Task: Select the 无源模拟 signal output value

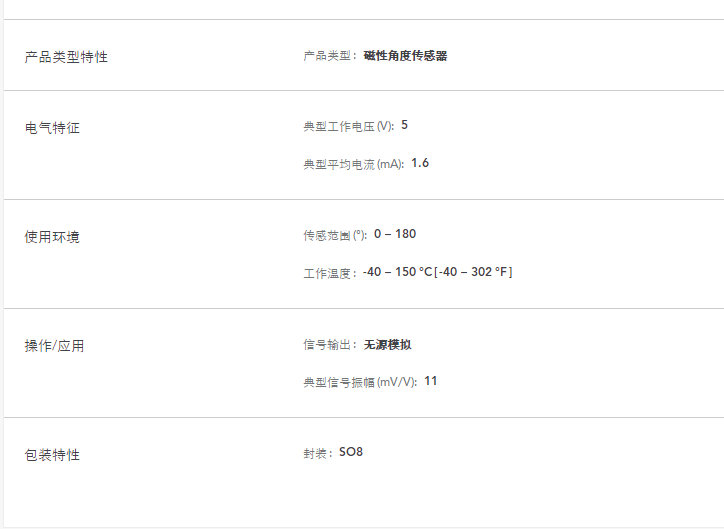Action: coord(387,345)
